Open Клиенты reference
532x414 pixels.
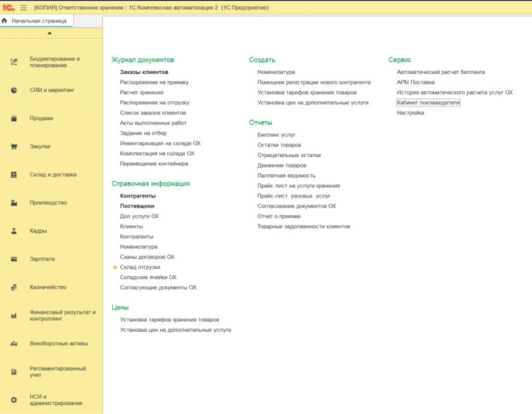tap(131, 227)
